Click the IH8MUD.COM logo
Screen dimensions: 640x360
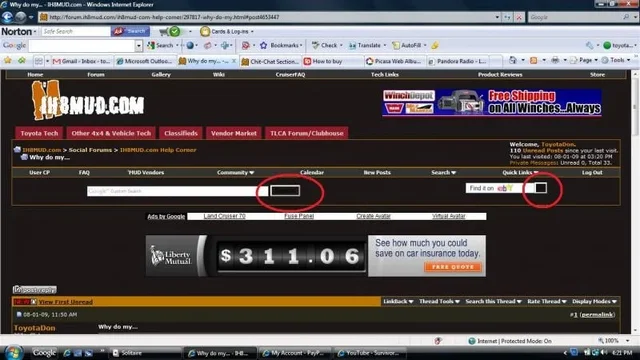click(x=88, y=100)
